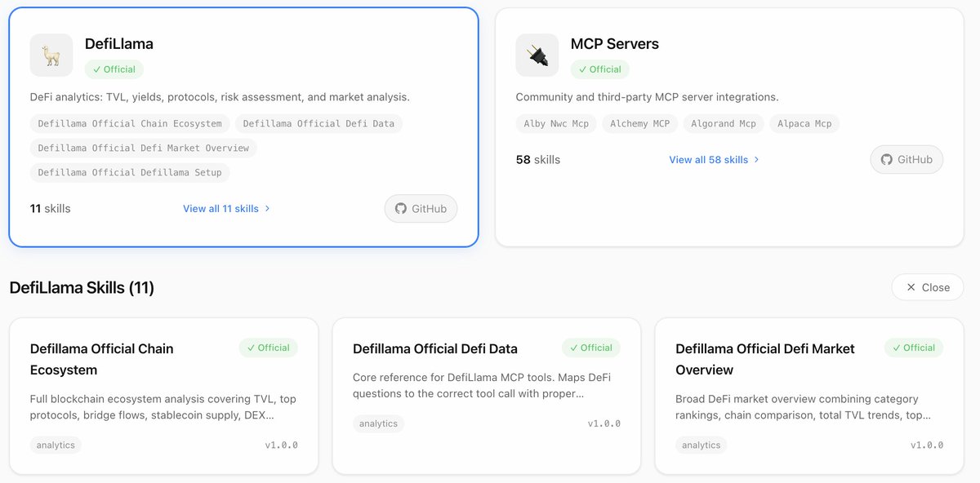Click Alpaca Mcp chip
The image size is (980, 483).
(804, 124)
